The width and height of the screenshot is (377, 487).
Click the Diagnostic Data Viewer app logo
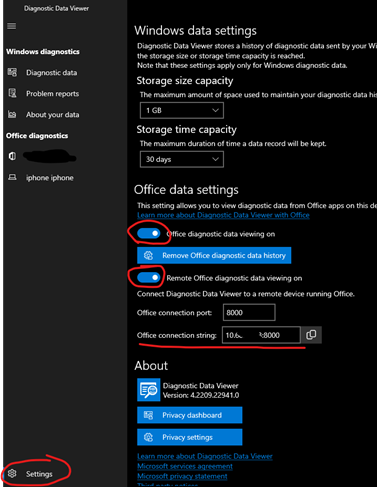click(148, 390)
